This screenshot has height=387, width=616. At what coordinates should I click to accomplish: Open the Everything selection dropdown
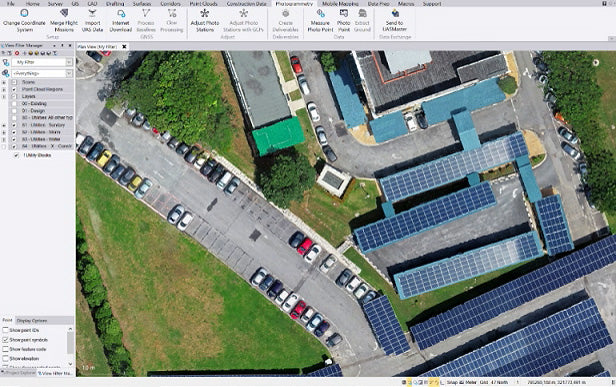coord(42,73)
